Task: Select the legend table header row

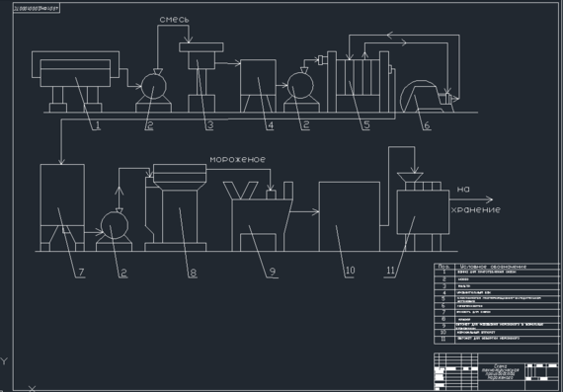Action: point(497,267)
